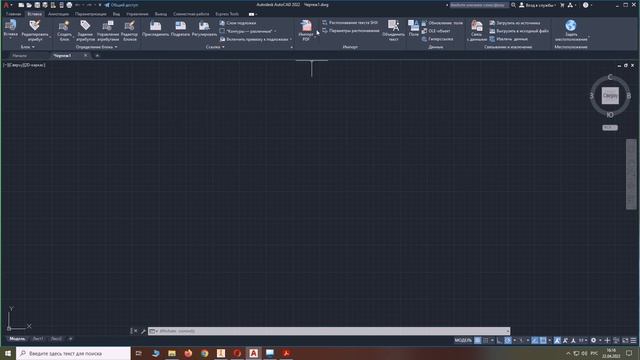This screenshot has width=640, height=360.
Task: Click the help search input field
Action: coord(479,5)
